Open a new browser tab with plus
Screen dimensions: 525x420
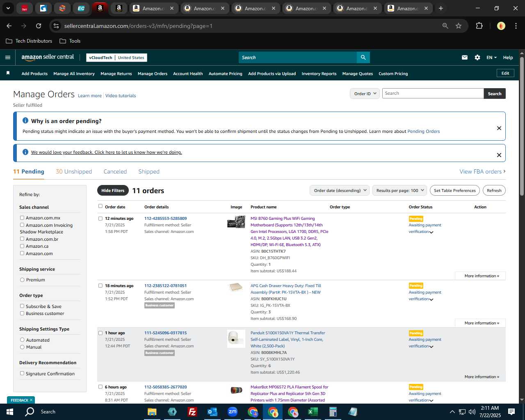point(441,8)
